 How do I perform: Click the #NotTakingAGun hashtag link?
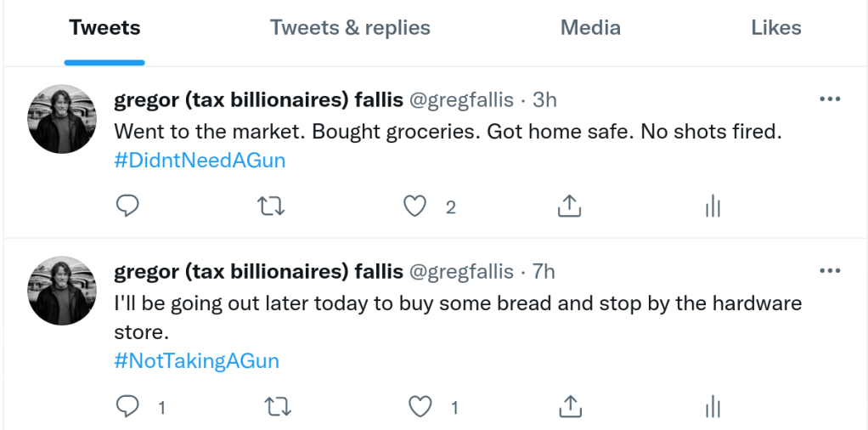pos(196,360)
